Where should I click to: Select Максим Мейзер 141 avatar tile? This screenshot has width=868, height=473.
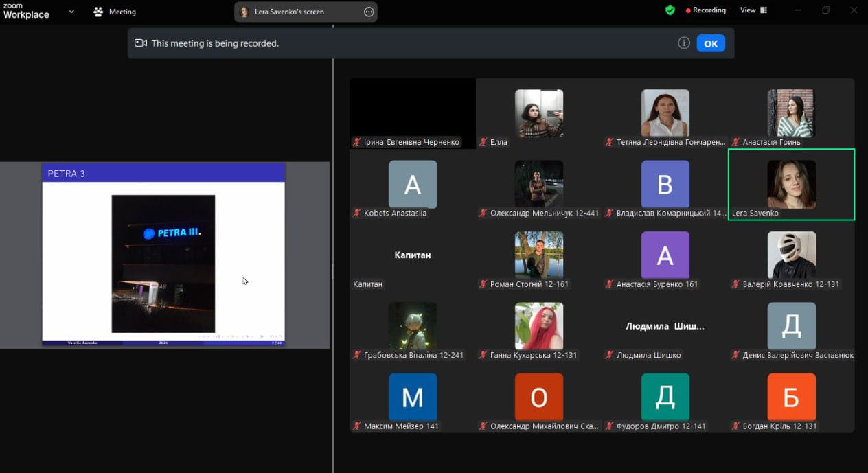coord(413,397)
